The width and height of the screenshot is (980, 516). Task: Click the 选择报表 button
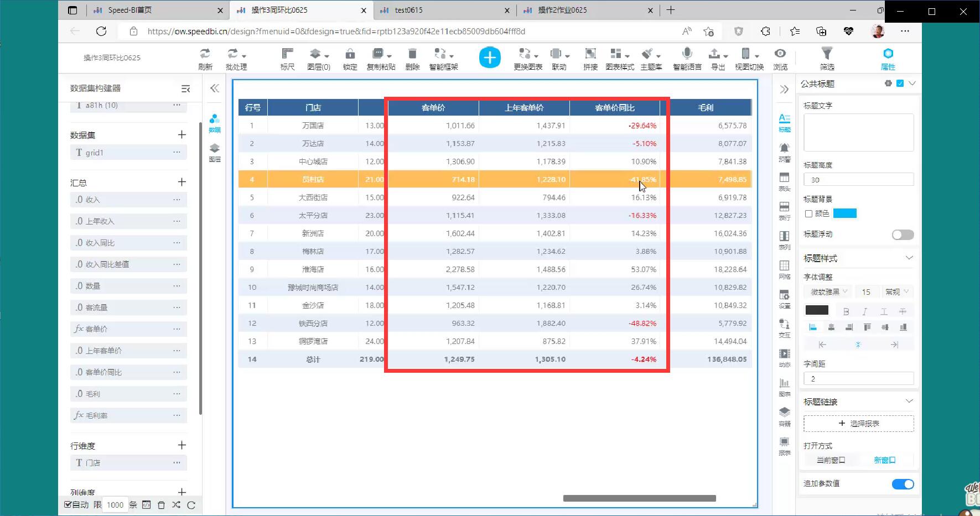(858, 424)
